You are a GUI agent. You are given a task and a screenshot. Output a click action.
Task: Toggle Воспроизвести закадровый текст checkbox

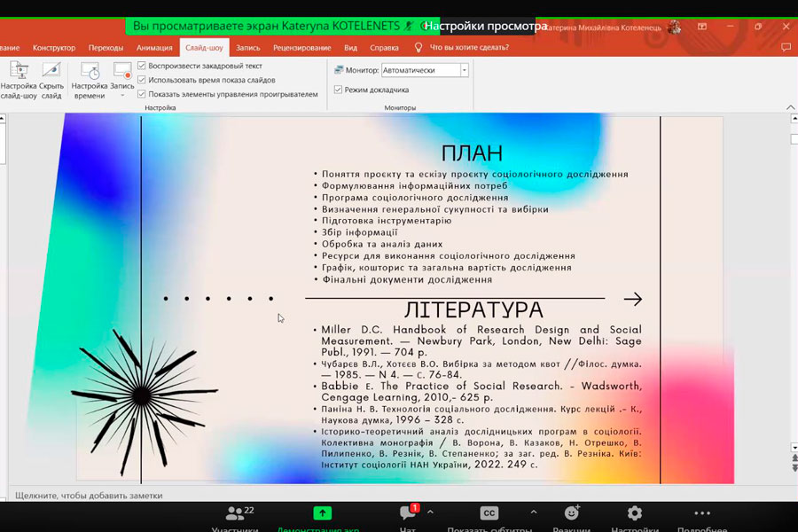click(x=142, y=66)
